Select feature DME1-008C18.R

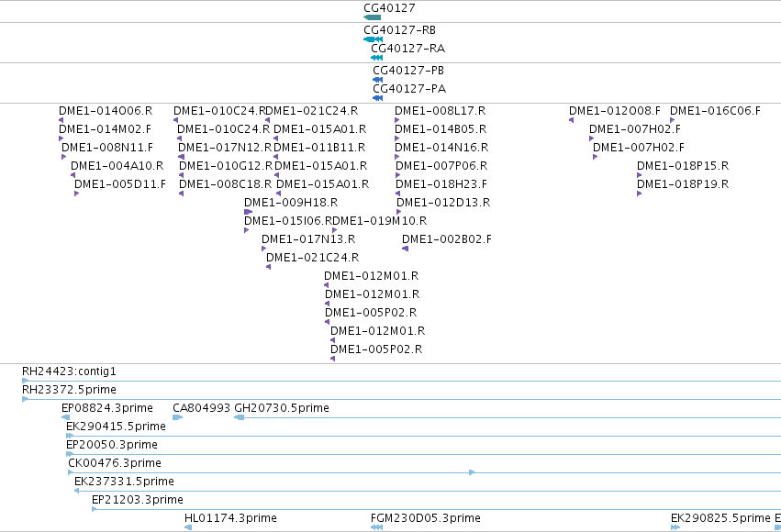click(x=225, y=184)
